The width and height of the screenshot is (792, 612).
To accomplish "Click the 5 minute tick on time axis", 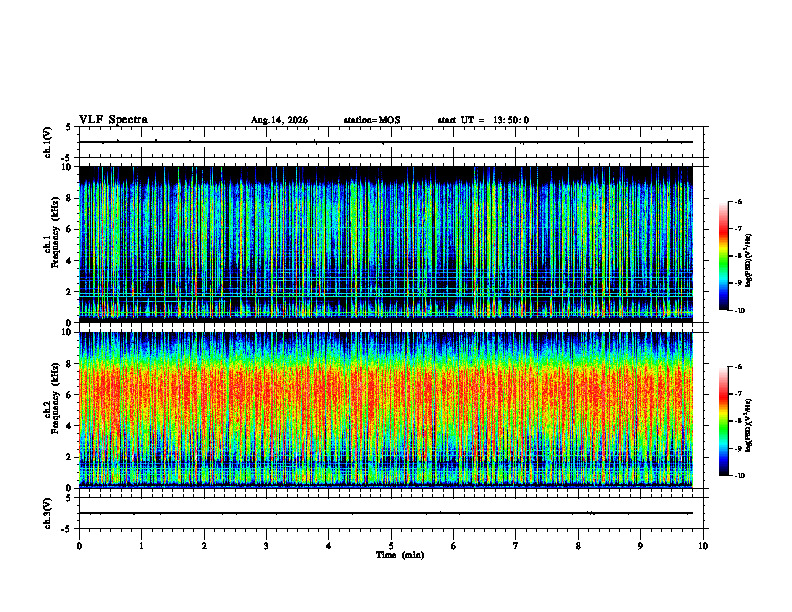I will pos(391,546).
